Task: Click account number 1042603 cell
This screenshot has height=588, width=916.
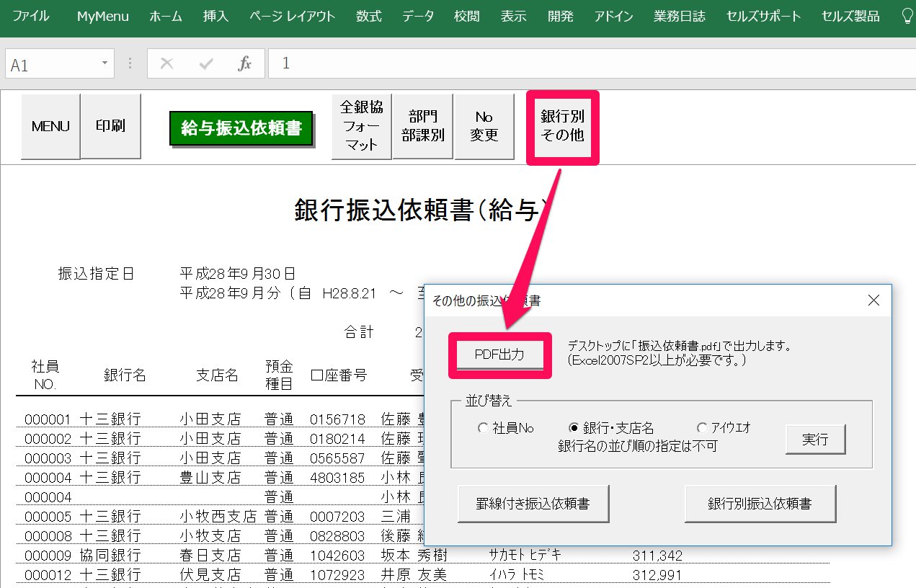Action: point(338,556)
